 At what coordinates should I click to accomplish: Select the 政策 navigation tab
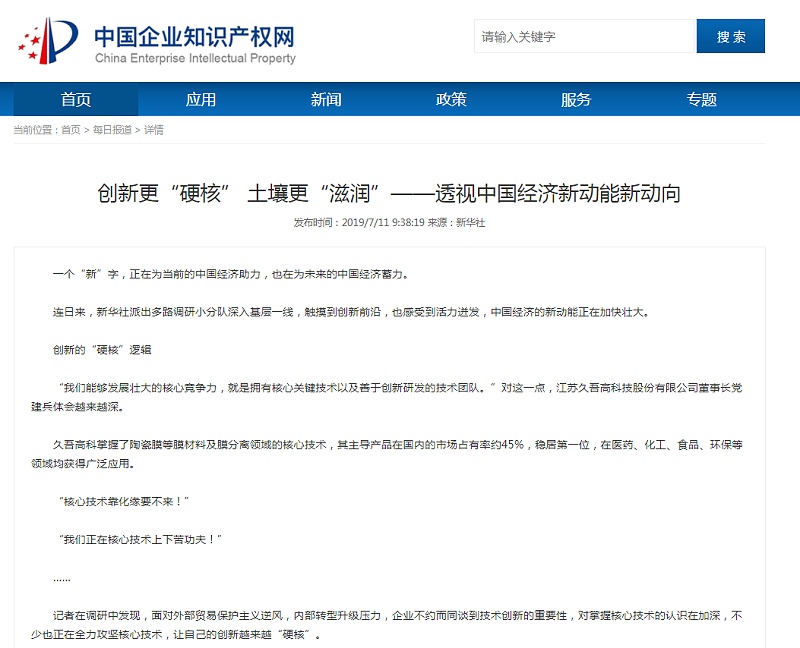click(x=451, y=99)
